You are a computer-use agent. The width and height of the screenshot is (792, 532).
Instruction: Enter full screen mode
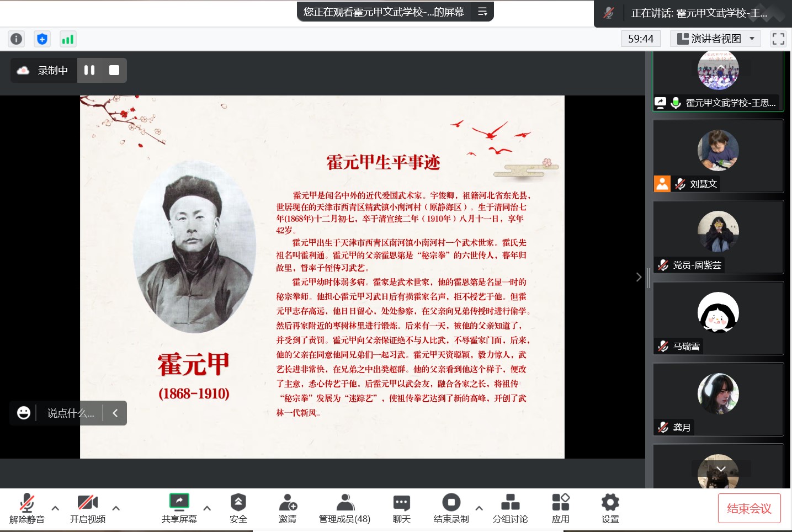click(778, 39)
